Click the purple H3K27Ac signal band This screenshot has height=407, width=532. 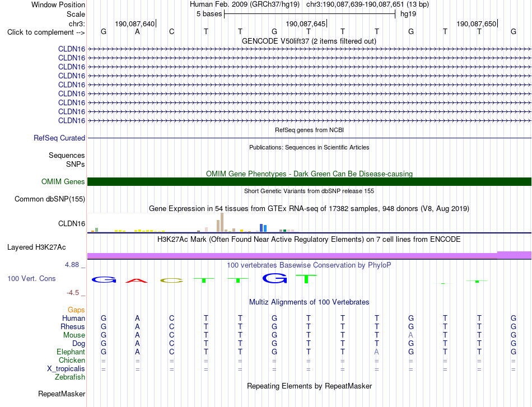point(309,256)
